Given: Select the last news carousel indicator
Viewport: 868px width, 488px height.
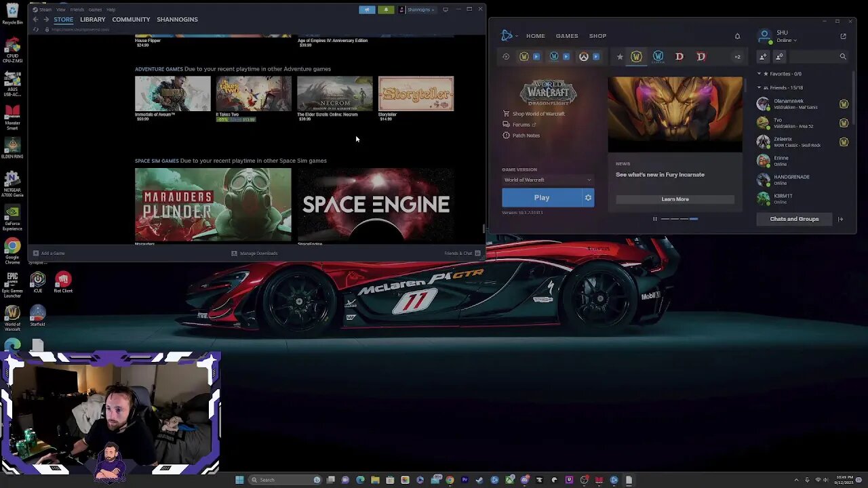Looking at the screenshot, I should (x=693, y=219).
